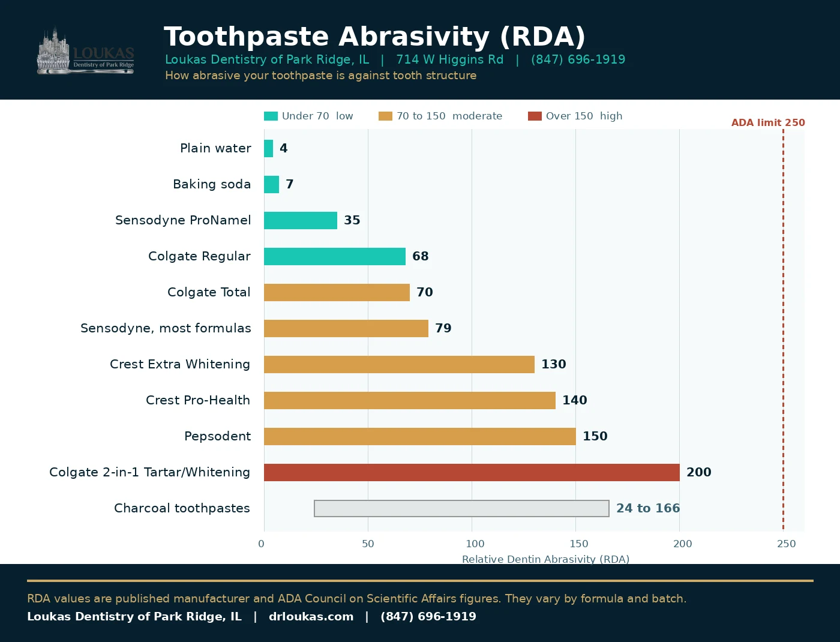This screenshot has width=840, height=642.
Task: Open the 'drloukas.com' link in footer
Action: pyautogui.click(x=311, y=617)
